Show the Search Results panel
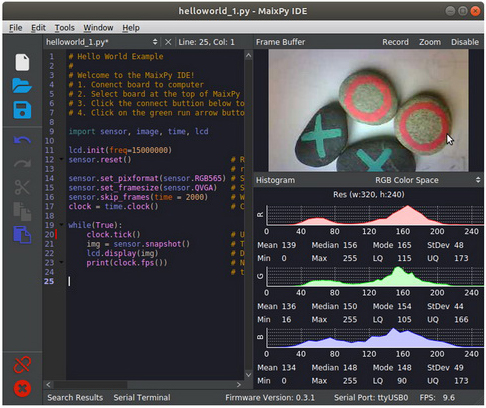Image resolution: width=486 pixels, height=408 pixels. point(75,397)
